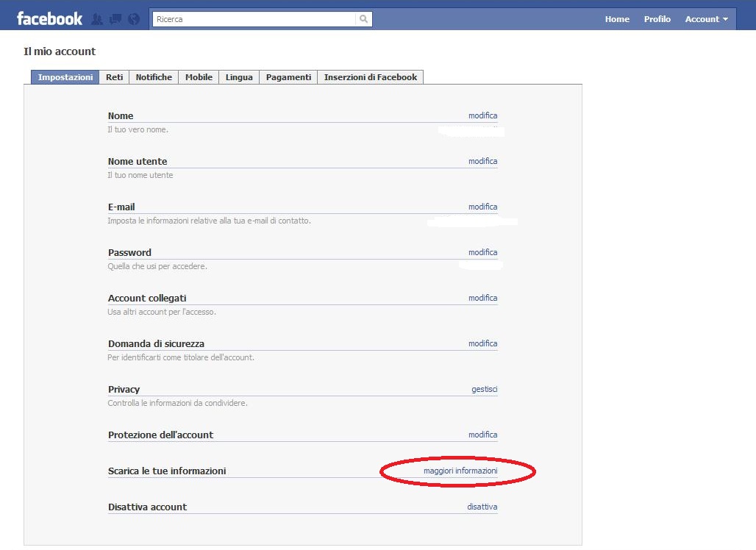Go to Home in the top bar
This screenshot has height=550, width=756.
coord(617,19)
